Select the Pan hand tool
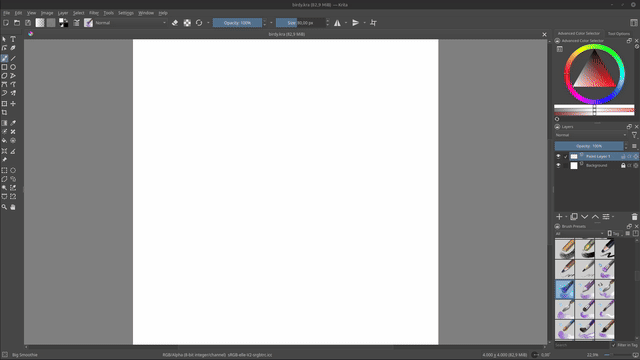The image size is (640, 360). [x=13, y=207]
